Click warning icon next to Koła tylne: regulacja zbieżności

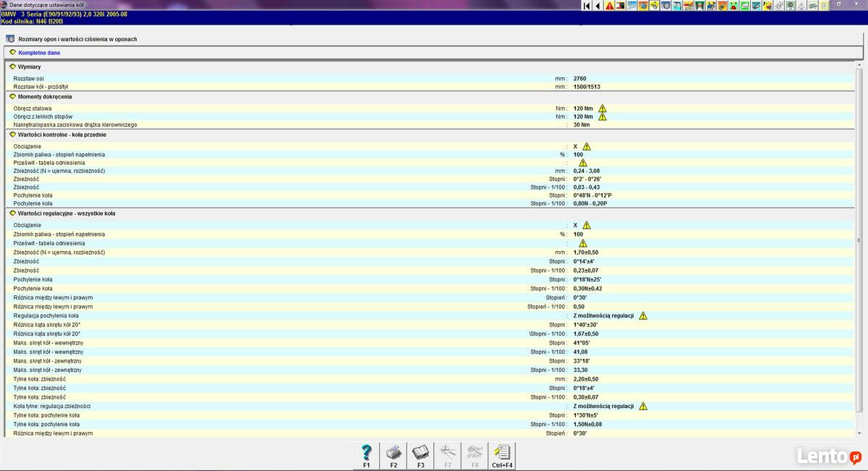(x=643, y=406)
